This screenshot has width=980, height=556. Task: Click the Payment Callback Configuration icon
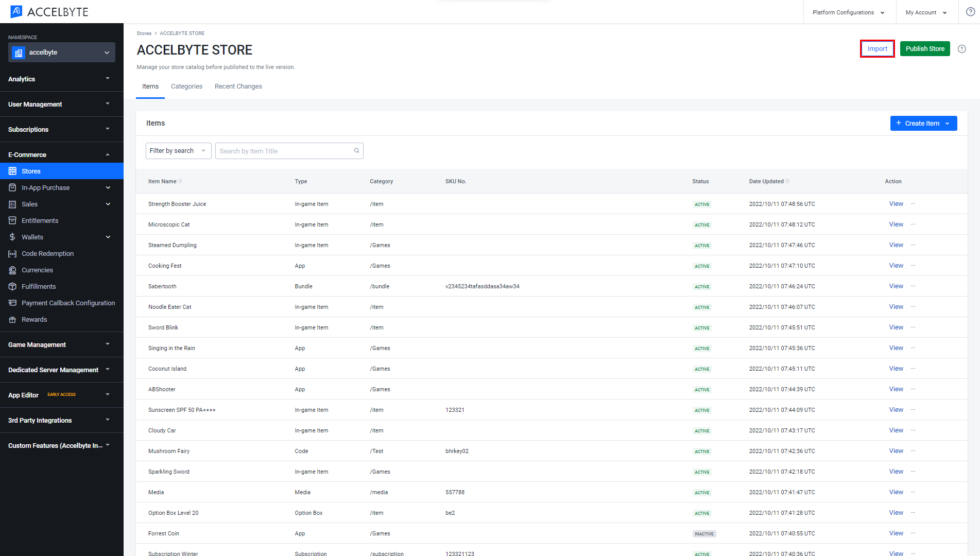point(12,303)
